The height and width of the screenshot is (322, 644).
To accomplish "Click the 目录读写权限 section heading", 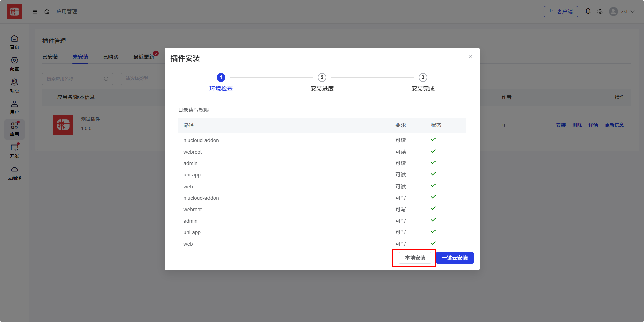I will coord(194,110).
